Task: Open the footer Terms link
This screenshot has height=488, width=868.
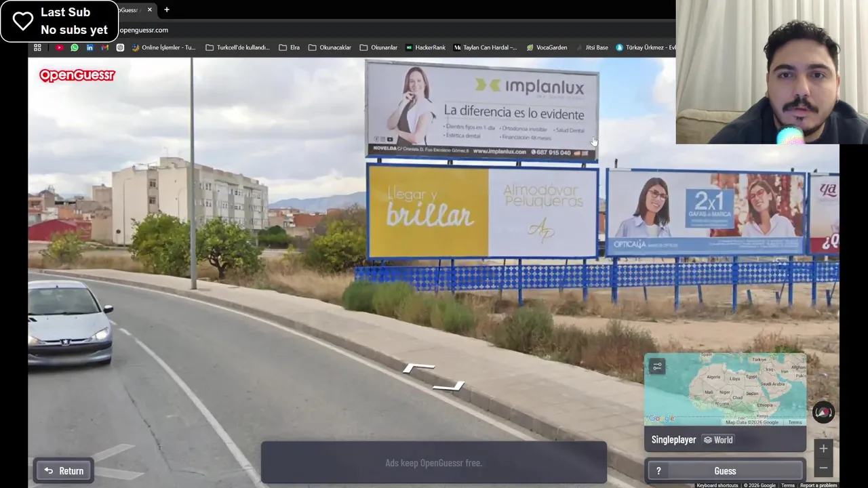Action: coord(788,485)
